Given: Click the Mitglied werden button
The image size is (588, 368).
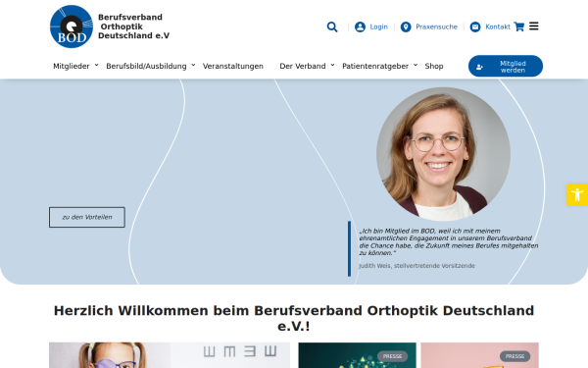Looking at the screenshot, I should pyautogui.click(x=506, y=66).
